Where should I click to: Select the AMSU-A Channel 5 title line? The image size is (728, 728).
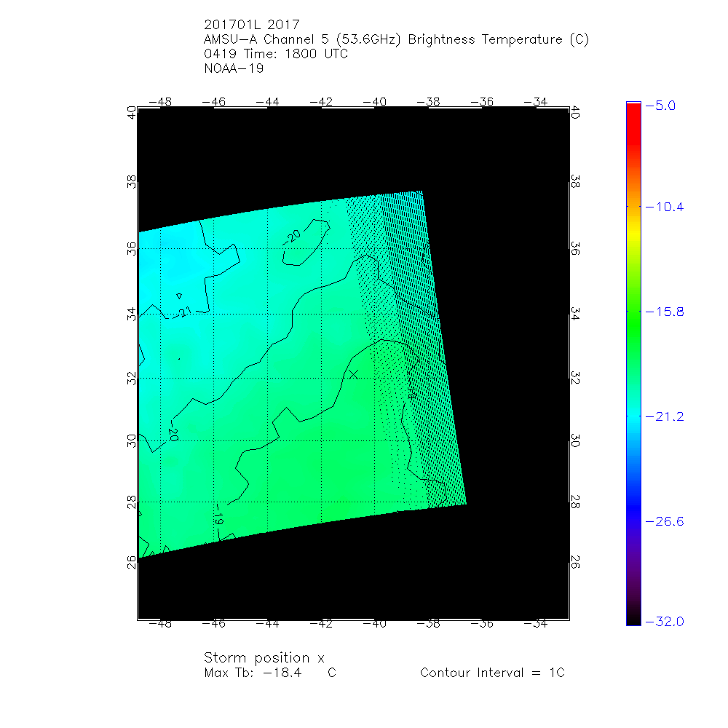pos(397,39)
